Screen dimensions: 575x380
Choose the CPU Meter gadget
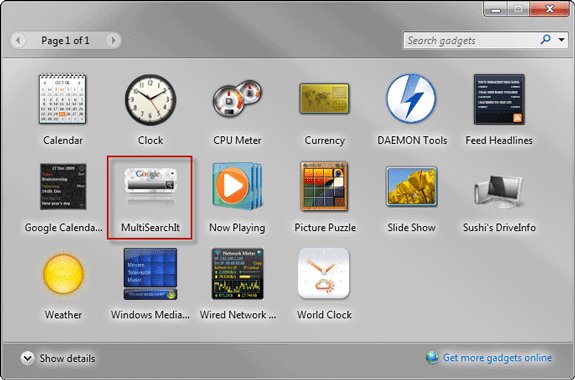point(237,98)
